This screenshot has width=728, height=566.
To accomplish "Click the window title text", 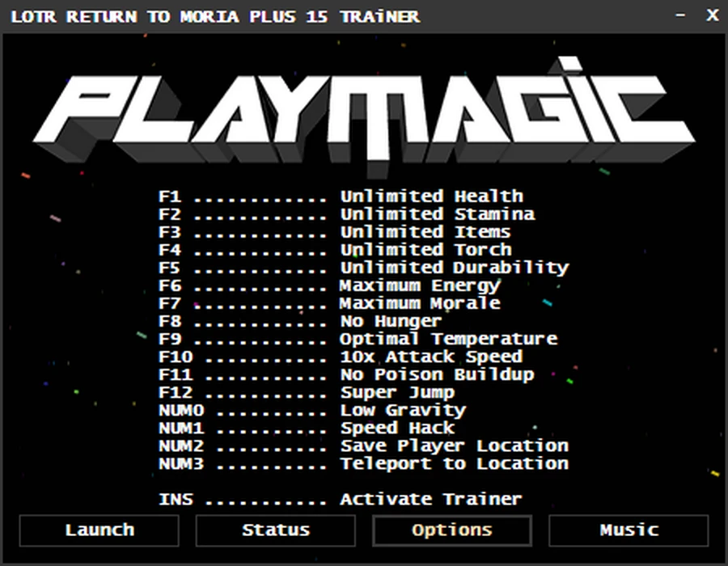I will [215, 17].
